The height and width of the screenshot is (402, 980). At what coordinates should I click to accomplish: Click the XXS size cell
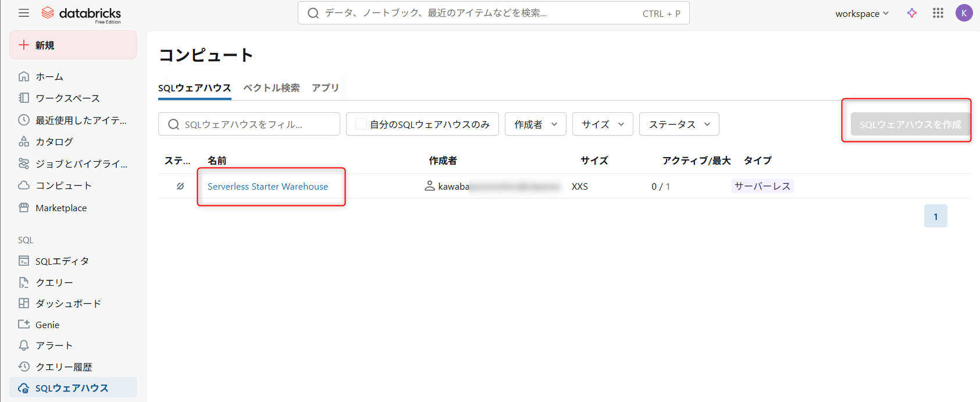point(580,186)
